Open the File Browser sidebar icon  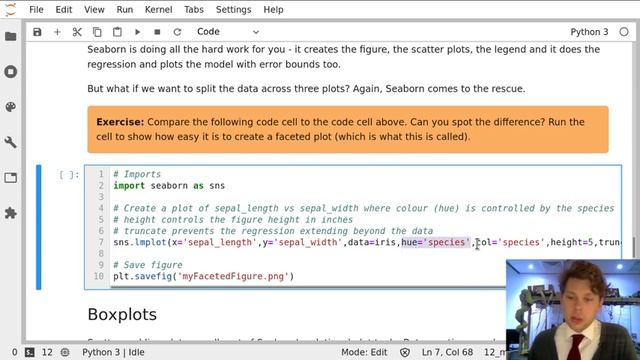11,36
